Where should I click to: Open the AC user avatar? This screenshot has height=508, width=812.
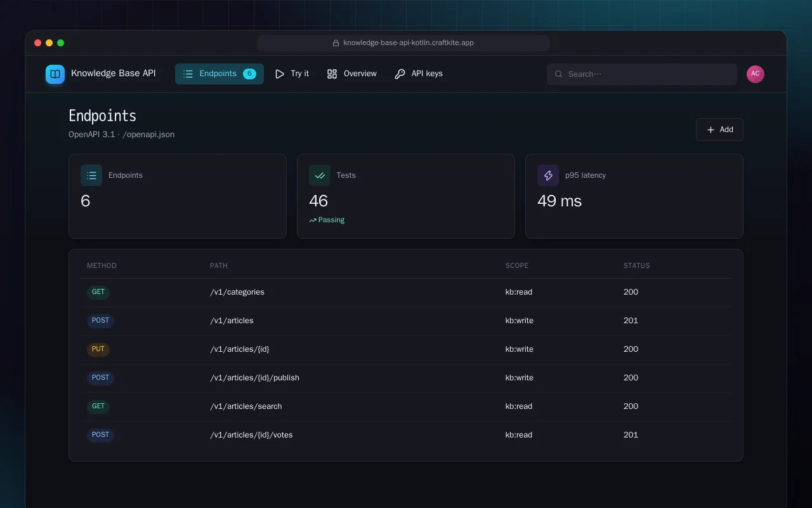[x=756, y=74]
